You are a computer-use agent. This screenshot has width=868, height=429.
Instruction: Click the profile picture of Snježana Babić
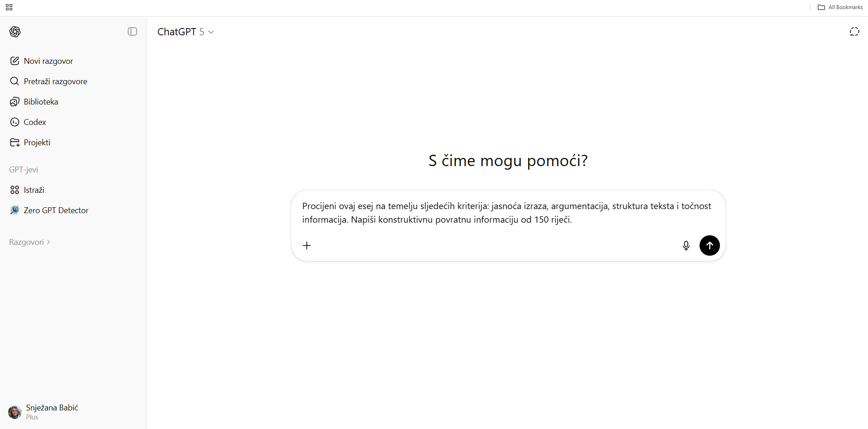tap(15, 412)
